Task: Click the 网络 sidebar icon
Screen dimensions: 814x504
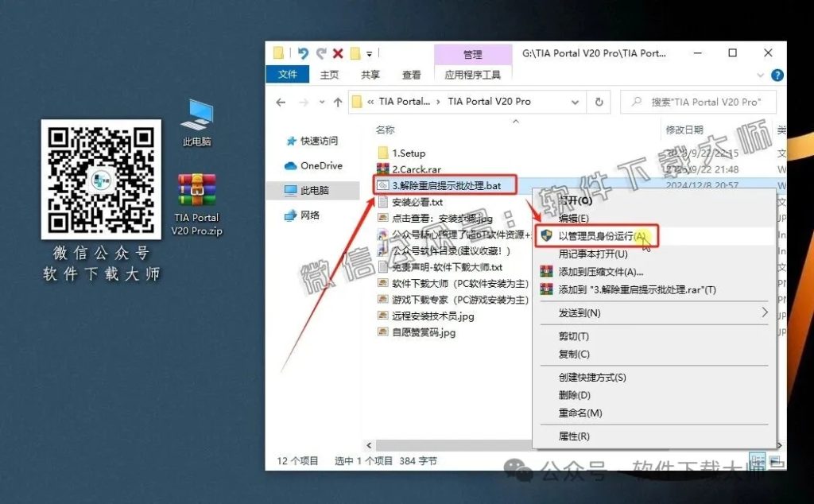Action: click(x=291, y=213)
